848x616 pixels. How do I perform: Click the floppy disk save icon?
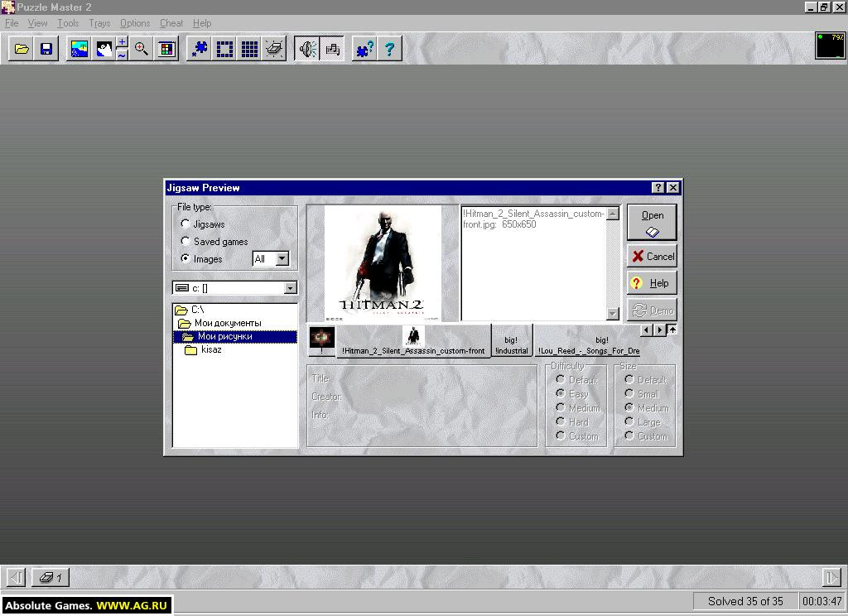46,49
